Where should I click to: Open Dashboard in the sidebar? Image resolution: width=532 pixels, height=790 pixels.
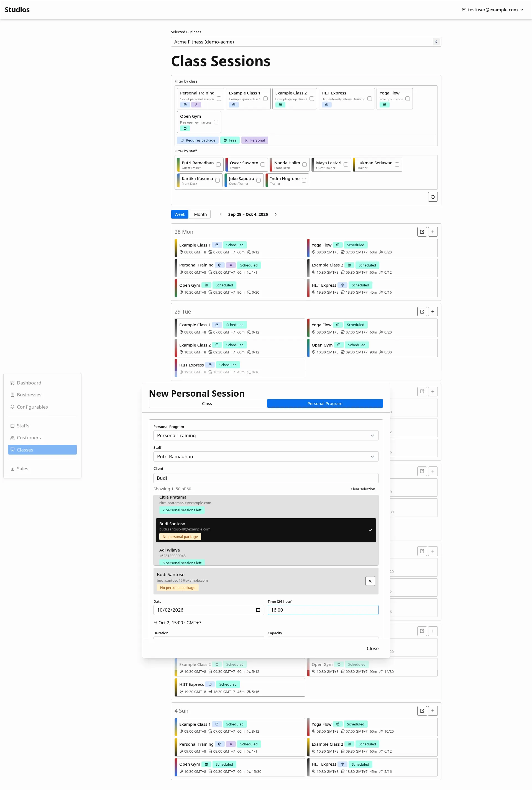pyautogui.click(x=42, y=383)
